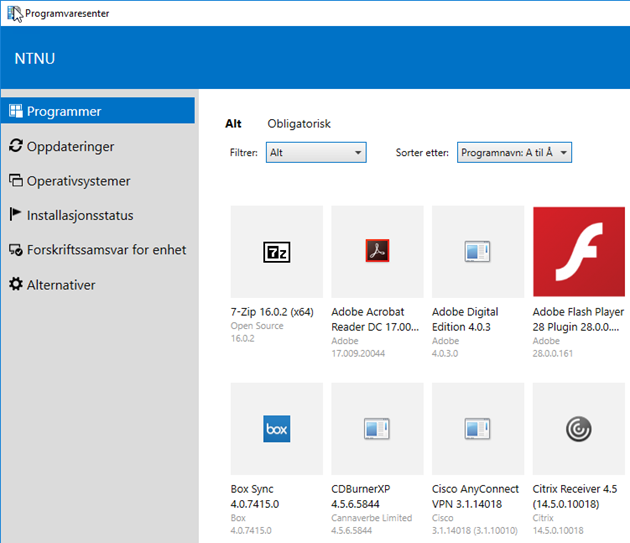This screenshot has height=543, width=630.
Task: Click the Cisco publisher text
Action: (x=442, y=518)
